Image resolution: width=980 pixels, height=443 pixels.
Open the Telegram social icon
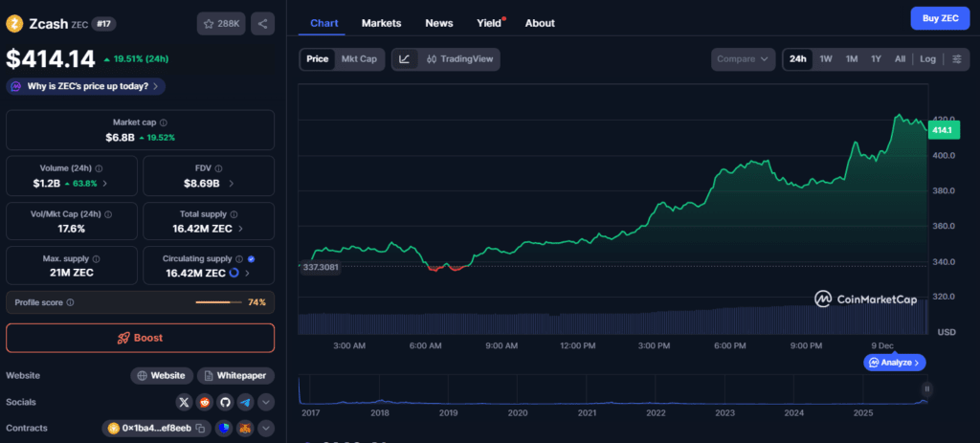245,403
